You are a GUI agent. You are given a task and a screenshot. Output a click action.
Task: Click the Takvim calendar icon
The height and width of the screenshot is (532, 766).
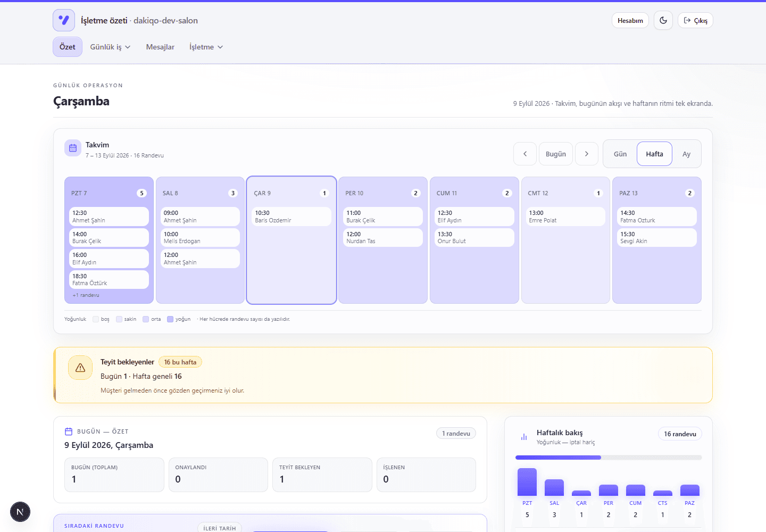click(73, 148)
